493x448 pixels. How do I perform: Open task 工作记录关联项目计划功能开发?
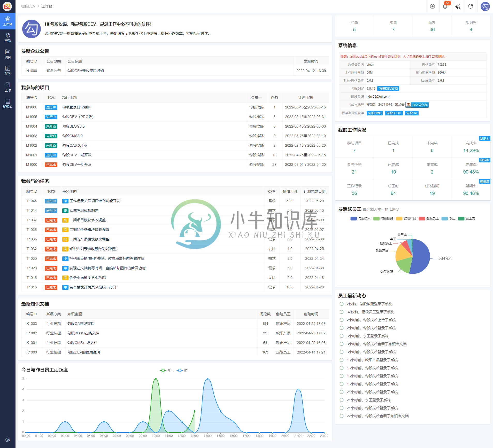pyautogui.click(x=95, y=201)
